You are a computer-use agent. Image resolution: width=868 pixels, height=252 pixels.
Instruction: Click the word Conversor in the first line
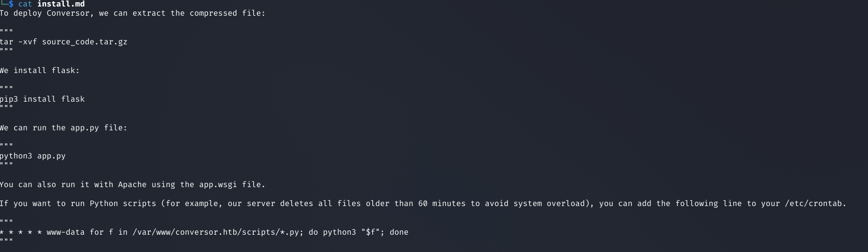[x=68, y=13]
